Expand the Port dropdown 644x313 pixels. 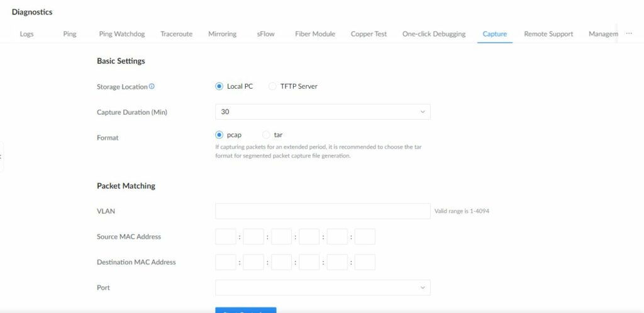click(323, 288)
